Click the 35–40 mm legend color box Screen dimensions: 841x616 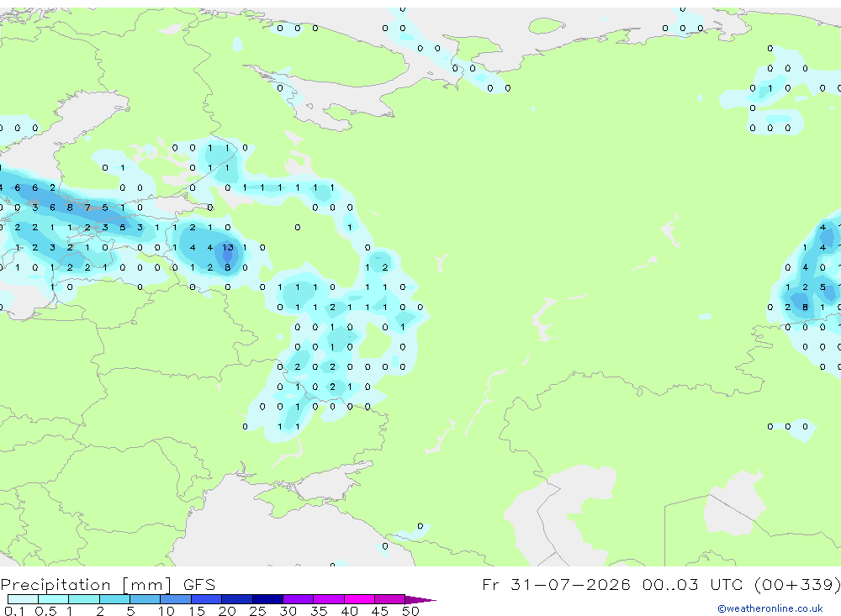point(329,599)
